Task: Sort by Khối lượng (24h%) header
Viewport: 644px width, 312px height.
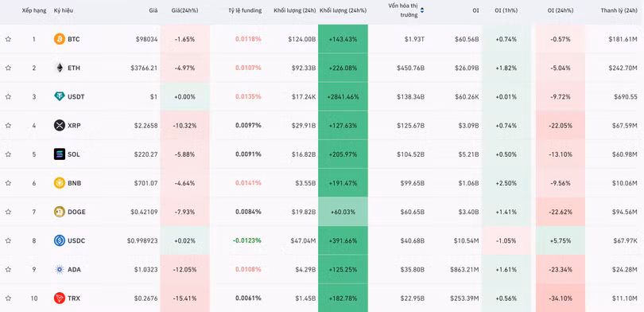Action: [343, 10]
